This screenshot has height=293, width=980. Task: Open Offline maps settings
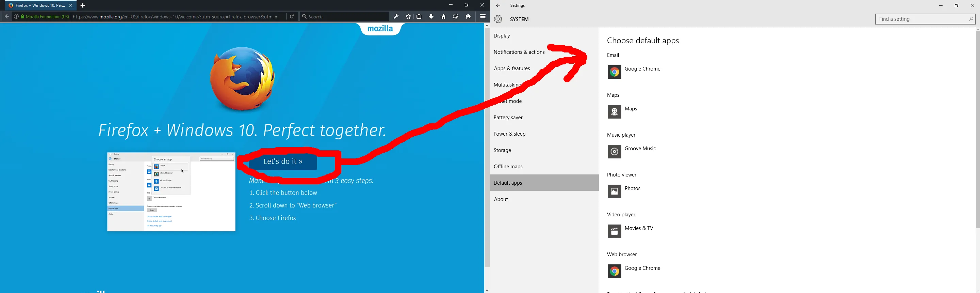point(544,167)
